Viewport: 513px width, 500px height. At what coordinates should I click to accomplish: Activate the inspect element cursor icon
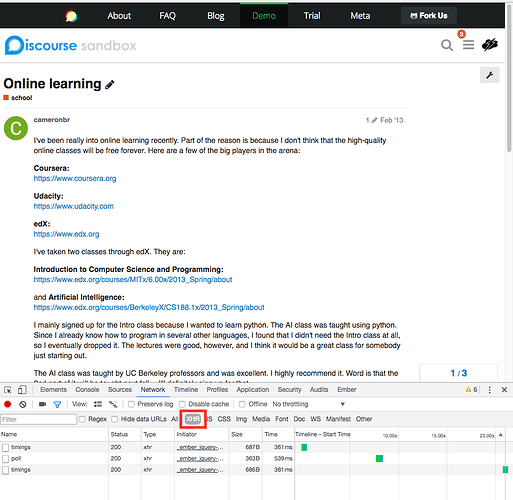click(x=8, y=390)
